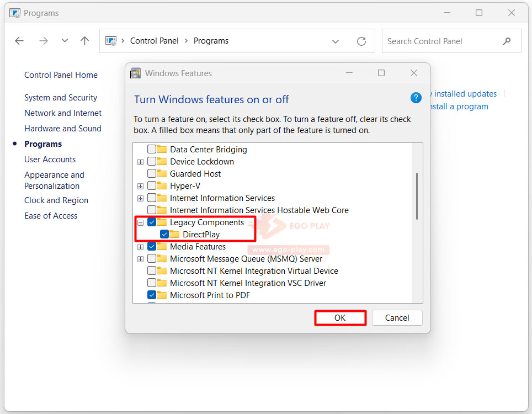Collapse the Legacy Components node
This screenshot has width=532, height=414.
(140, 222)
